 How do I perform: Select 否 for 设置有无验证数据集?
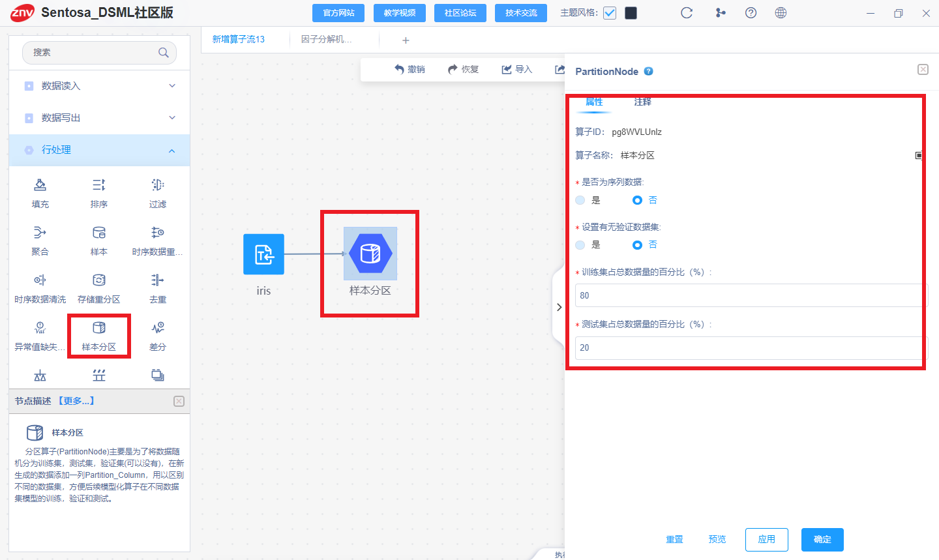[637, 245]
